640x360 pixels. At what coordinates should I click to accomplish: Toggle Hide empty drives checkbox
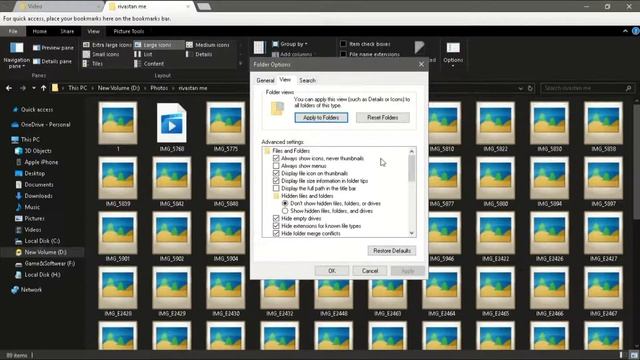point(276,218)
